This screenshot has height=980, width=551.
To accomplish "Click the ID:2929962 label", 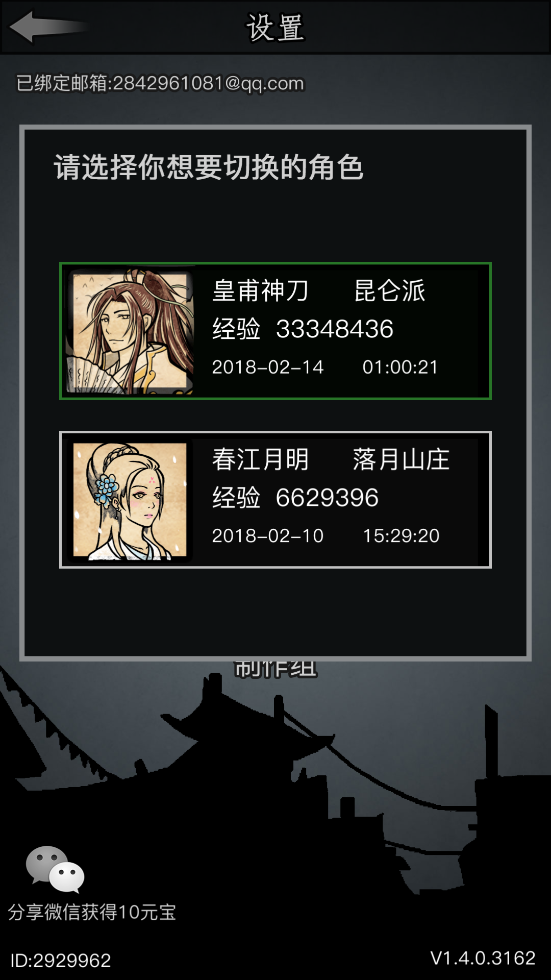I will pyautogui.click(x=60, y=961).
